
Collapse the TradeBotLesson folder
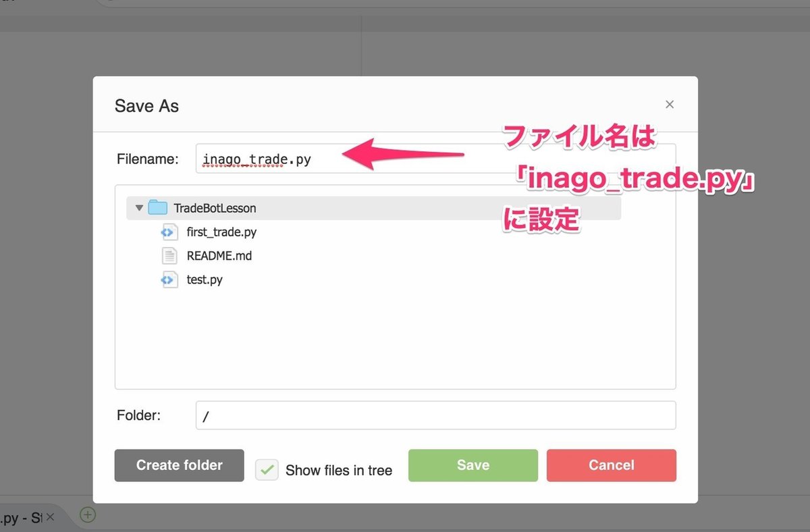[138, 207]
